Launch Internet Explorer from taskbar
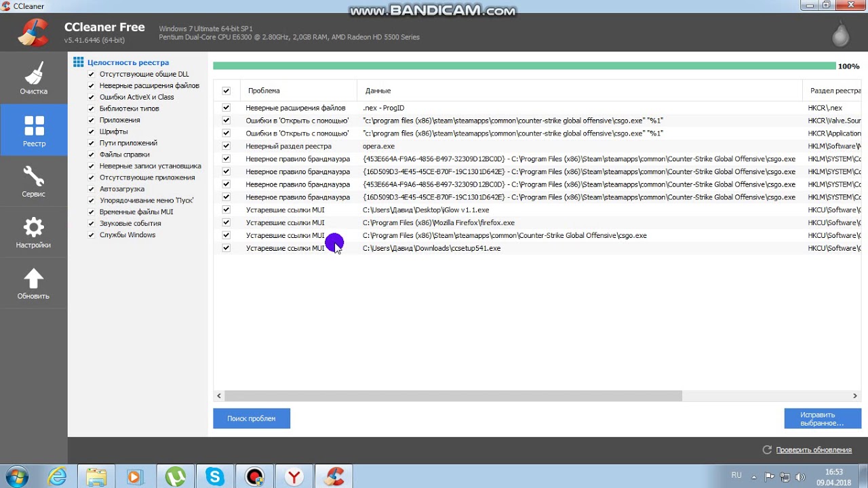Image resolution: width=868 pixels, height=488 pixels. click(57, 477)
